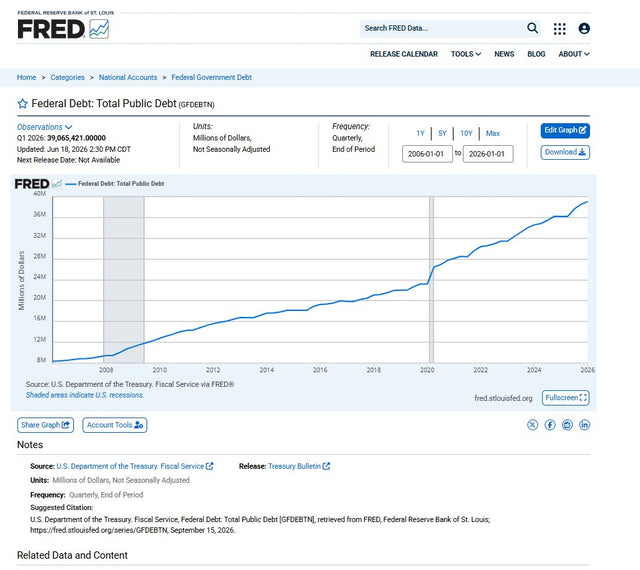640x570 pixels.
Task: Click Shaded areas indicate U.S. recessions link
Action: pos(85,395)
